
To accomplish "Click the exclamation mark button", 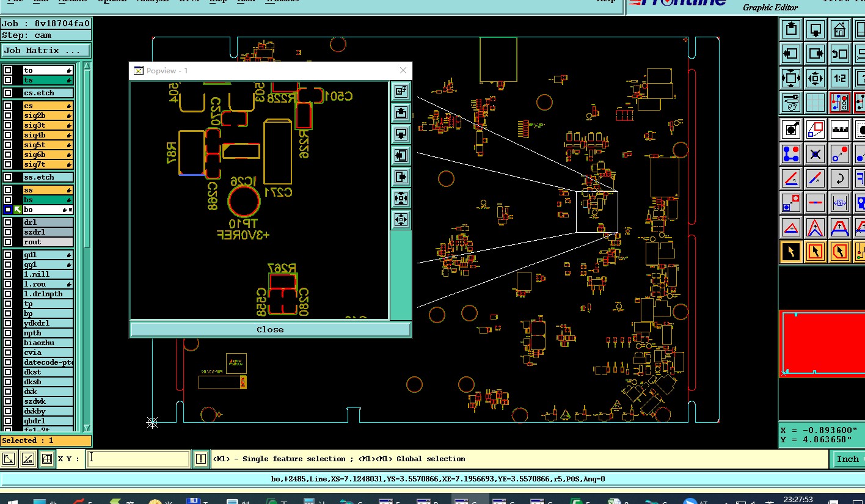I will pyautogui.click(x=200, y=459).
